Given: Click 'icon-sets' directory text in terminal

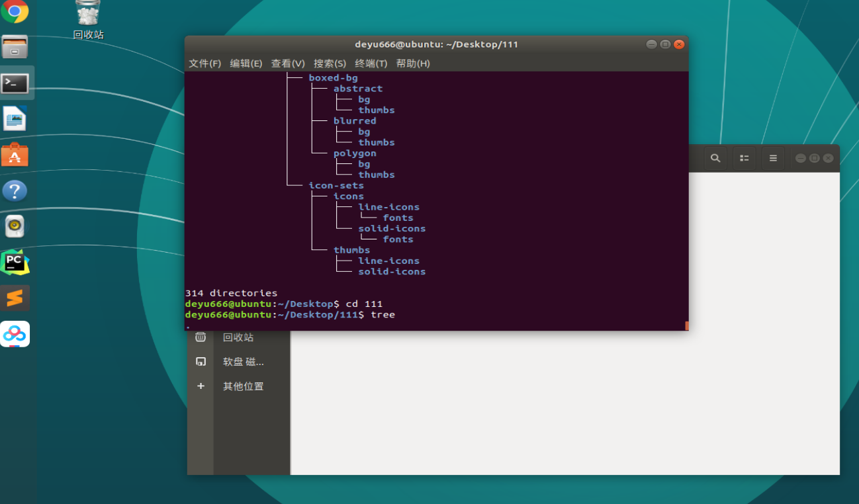Looking at the screenshot, I should [x=336, y=186].
